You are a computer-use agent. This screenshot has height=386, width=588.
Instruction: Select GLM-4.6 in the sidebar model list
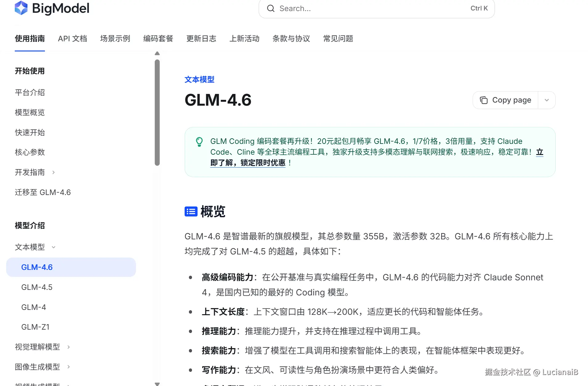click(71, 267)
